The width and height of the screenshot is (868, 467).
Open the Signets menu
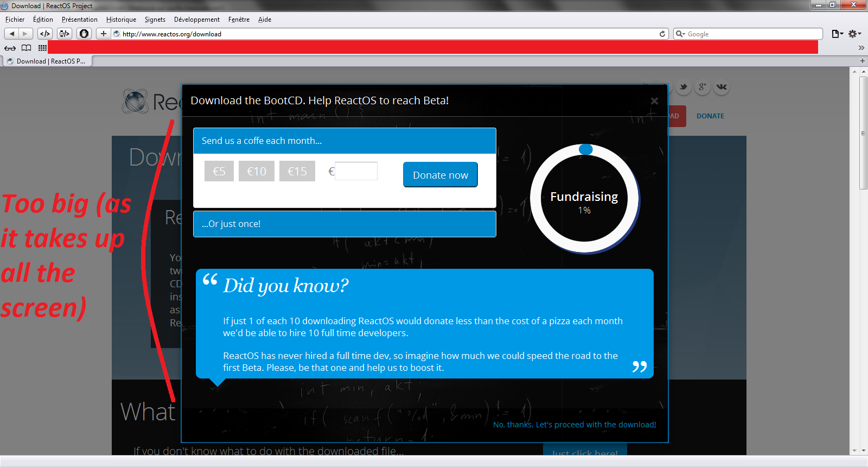[x=155, y=20]
